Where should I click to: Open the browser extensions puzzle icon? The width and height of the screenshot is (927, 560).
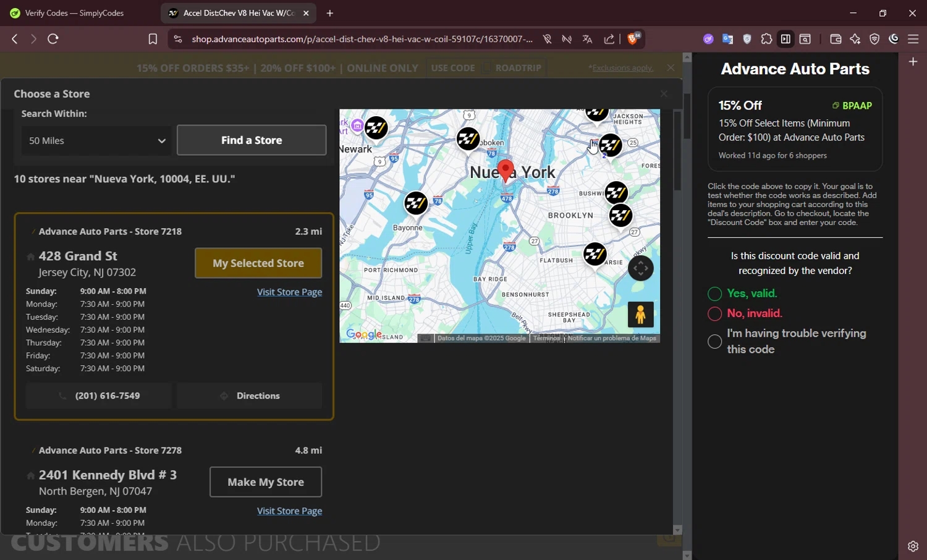pyautogui.click(x=766, y=39)
